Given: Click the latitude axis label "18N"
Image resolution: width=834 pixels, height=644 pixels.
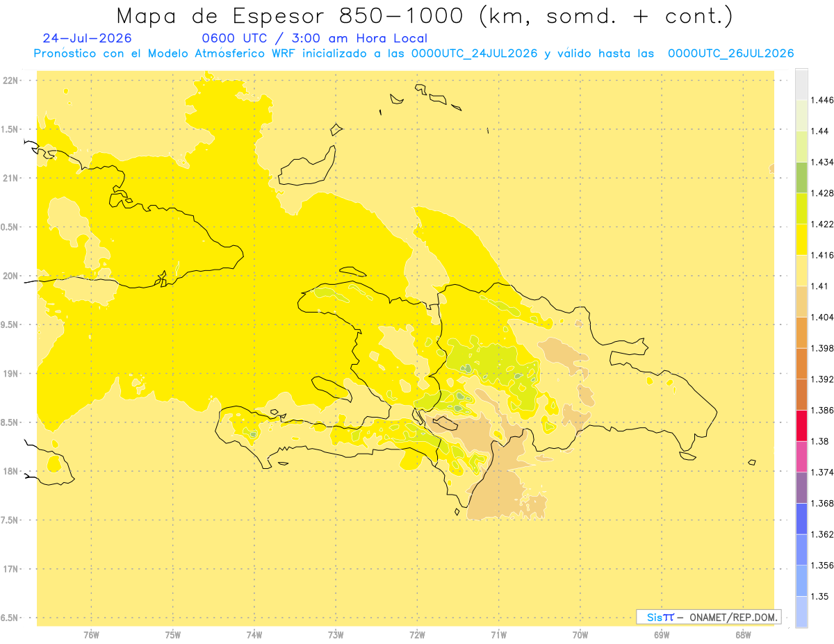Looking at the screenshot, I should tap(11, 471).
